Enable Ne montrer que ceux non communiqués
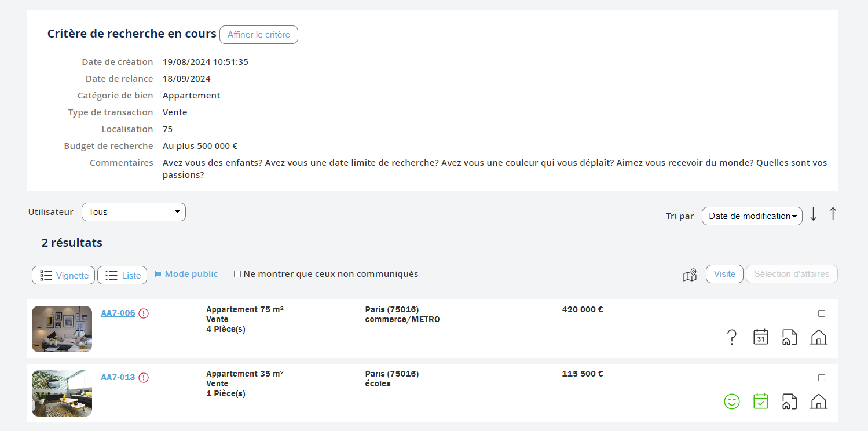This screenshot has height=431, width=868. coord(237,274)
